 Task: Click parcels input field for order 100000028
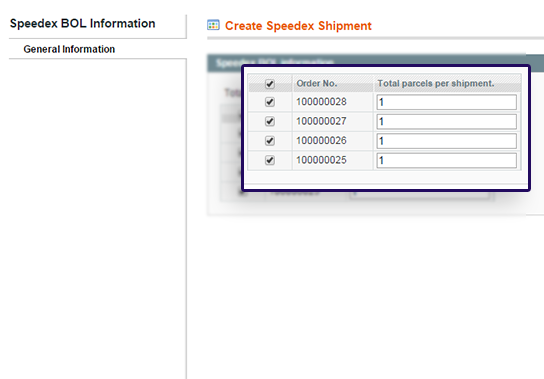[x=447, y=102]
